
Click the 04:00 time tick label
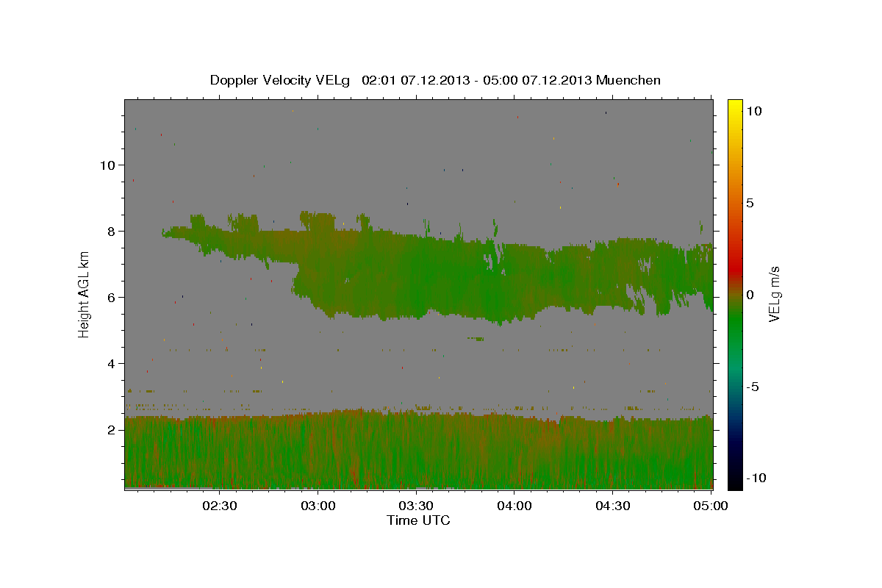click(514, 506)
